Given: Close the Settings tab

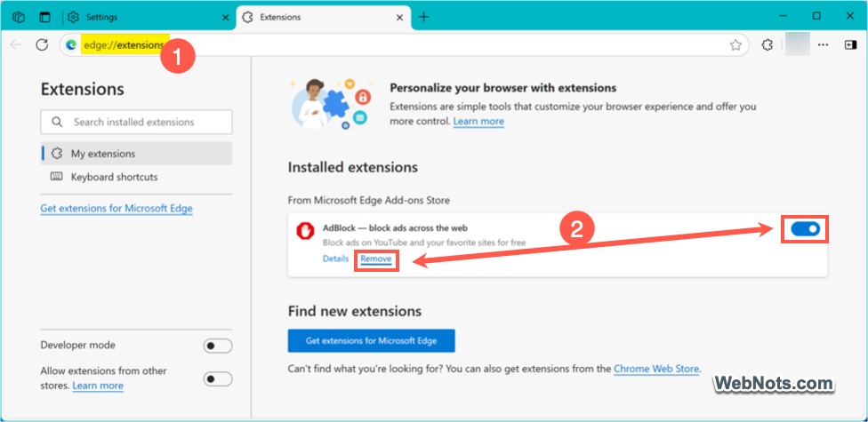Looking at the screenshot, I should [x=225, y=18].
